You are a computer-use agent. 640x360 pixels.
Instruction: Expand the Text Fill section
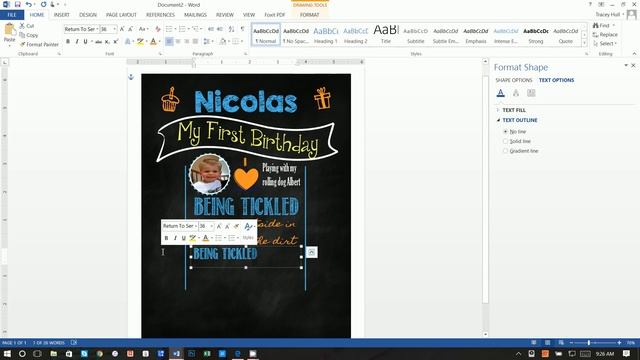click(498, 110)
